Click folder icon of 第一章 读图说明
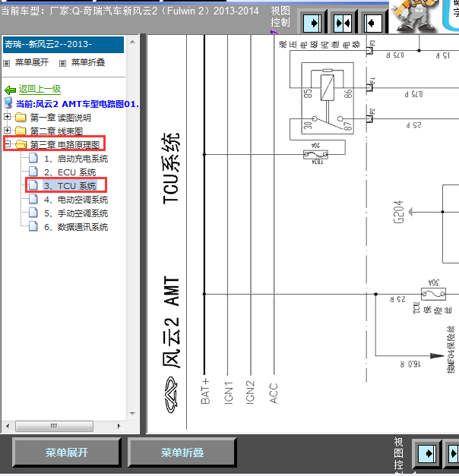 [21, 117]
